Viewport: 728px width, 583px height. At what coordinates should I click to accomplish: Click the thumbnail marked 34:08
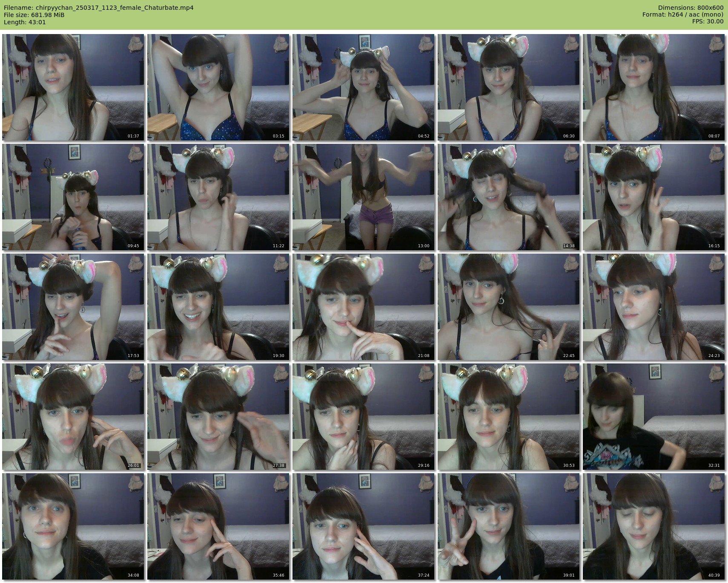(73, 526)
